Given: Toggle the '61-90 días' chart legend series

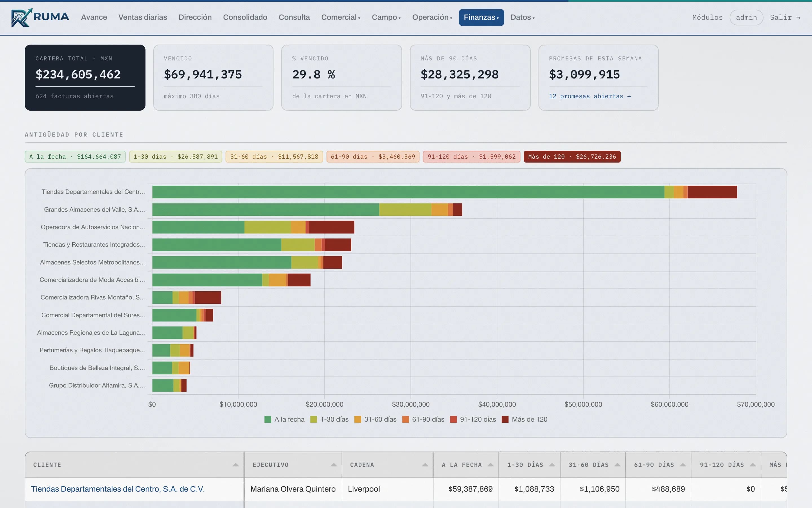Looking at the screenshot, I should pos(423,419).
